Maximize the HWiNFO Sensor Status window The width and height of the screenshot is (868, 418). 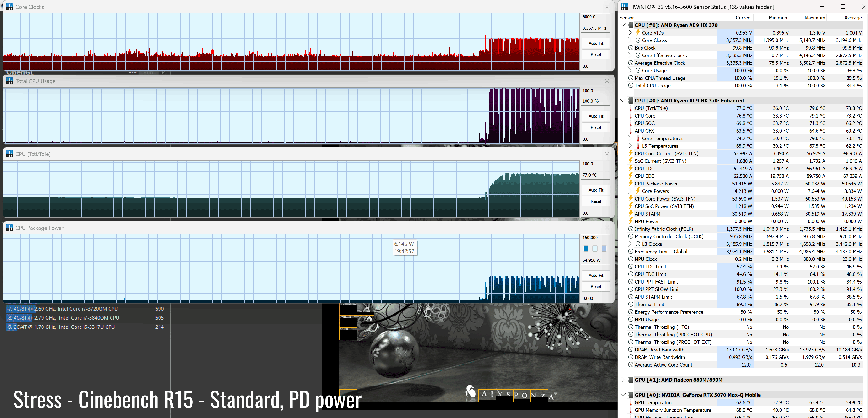click(842, 7)
